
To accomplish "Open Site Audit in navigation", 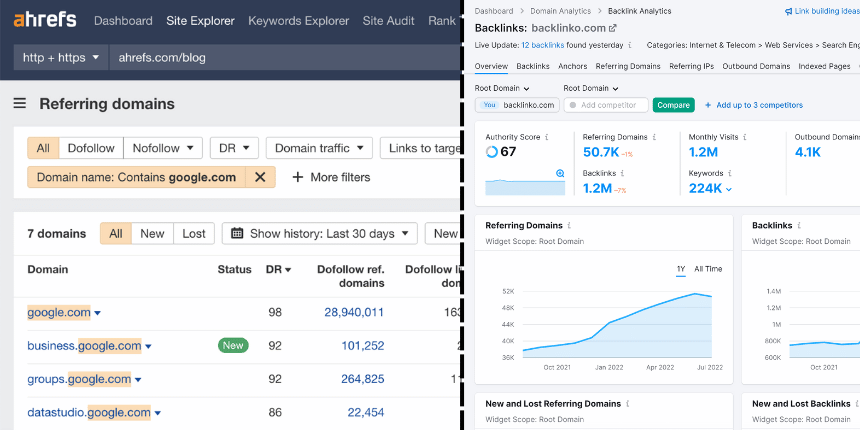I will coord(388,21).
